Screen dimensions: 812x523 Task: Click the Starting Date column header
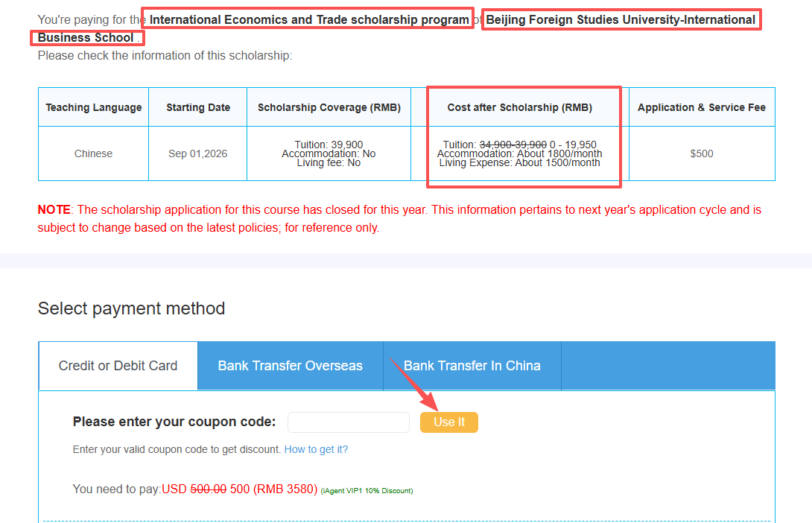point(197,107)
